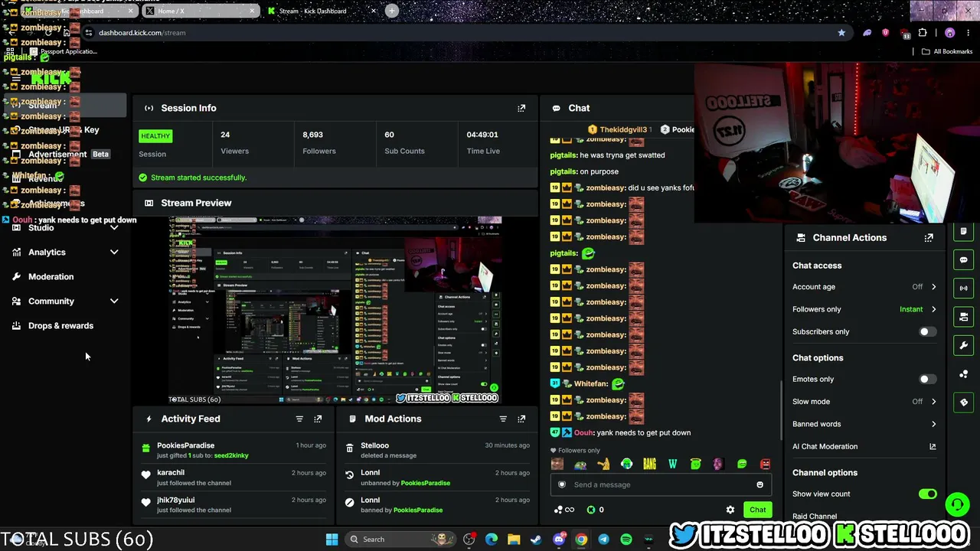
Task: Click the Kicks balance showing 0
Action: 595,510
